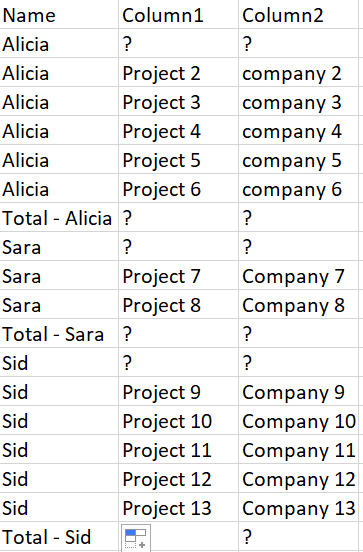
Task: Select the Column2 header cell
Action: tap(298, 14)
